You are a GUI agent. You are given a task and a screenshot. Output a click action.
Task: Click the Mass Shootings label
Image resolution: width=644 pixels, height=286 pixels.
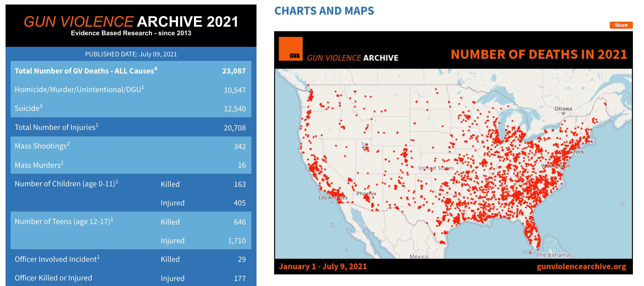(42, 146)
